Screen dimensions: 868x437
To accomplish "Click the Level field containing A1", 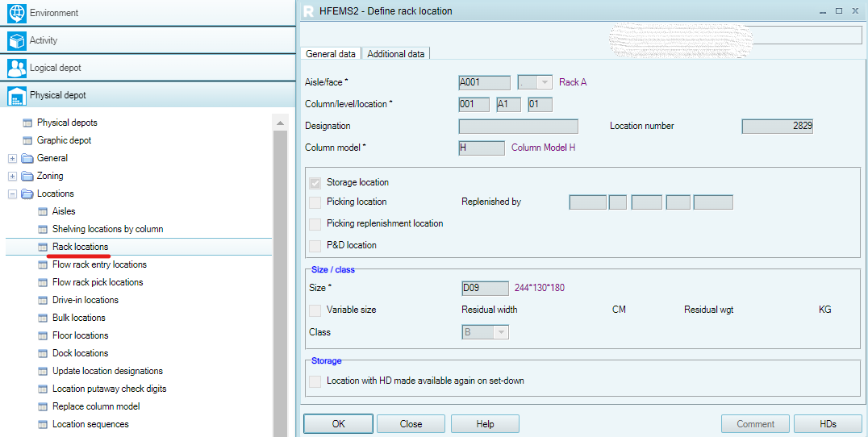I will [509, 104].
